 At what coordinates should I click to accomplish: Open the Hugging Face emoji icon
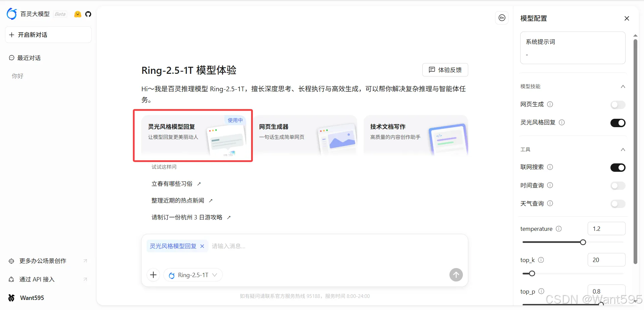pos(77,14)
